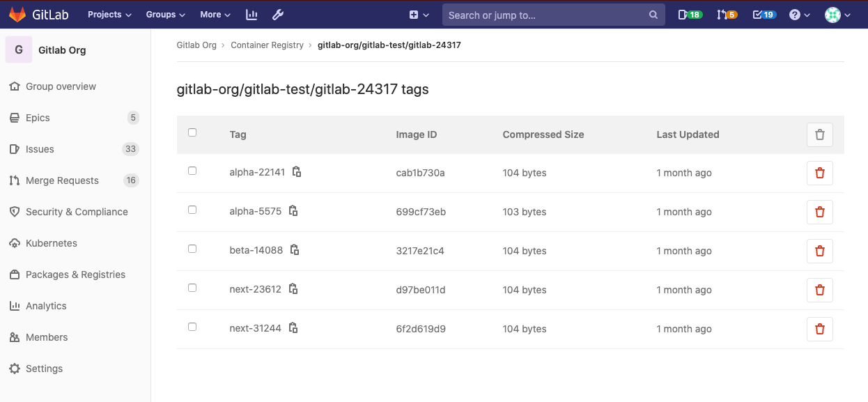
Task: Check the select-all checkbox in table header
Action: [192, 131]
